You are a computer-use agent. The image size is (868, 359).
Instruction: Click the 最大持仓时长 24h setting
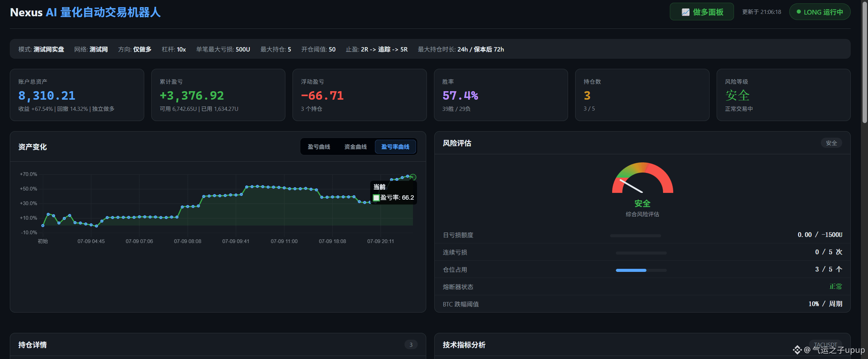461,49
